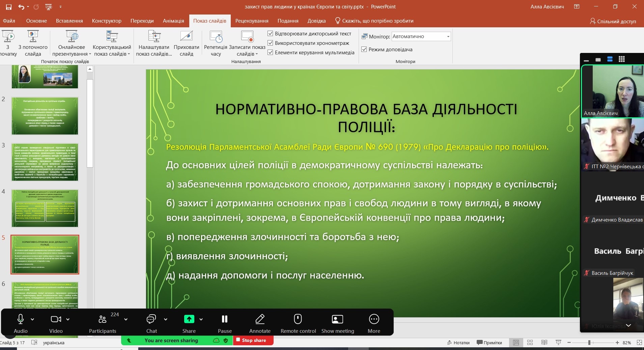The width and height of the screenshot is (644, 350).
Task: Open the Монітор dropdown list
Action: [448, 36]
